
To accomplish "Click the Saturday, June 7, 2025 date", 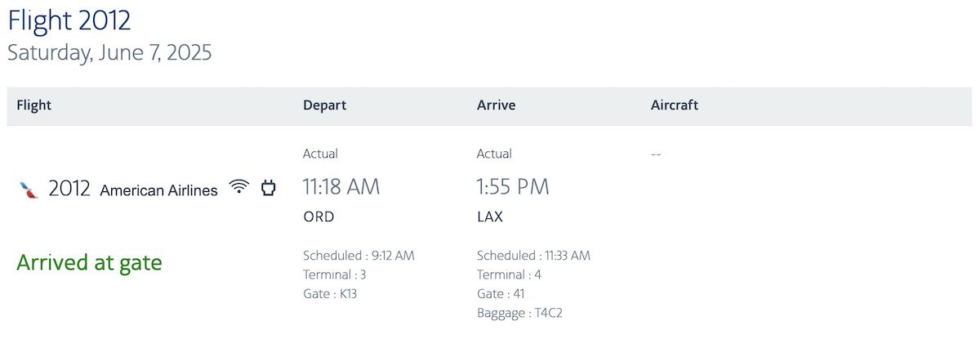I will (109, 53).
